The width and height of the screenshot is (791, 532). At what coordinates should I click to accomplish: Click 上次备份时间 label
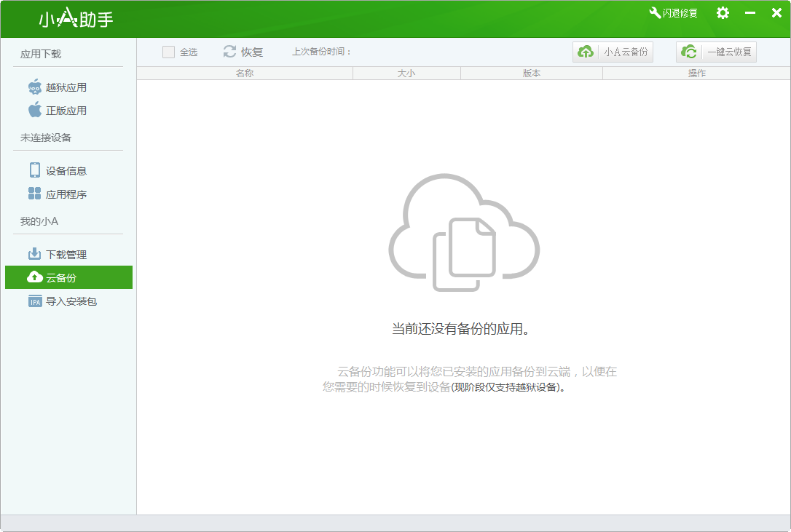321,52
